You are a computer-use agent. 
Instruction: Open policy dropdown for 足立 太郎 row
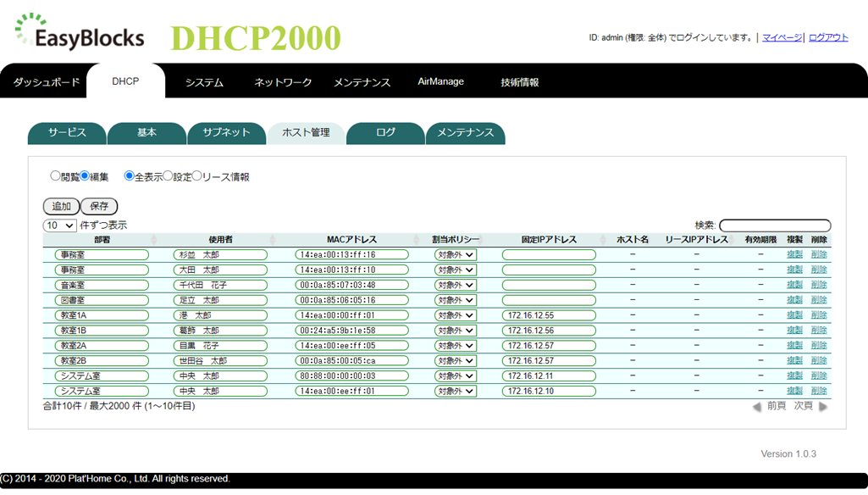(x=455, y=300)
